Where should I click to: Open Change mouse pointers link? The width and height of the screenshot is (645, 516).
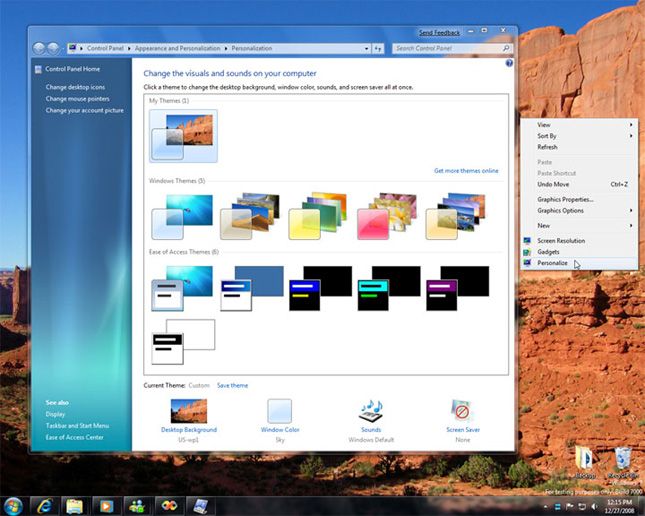click(x=77, y=99)
